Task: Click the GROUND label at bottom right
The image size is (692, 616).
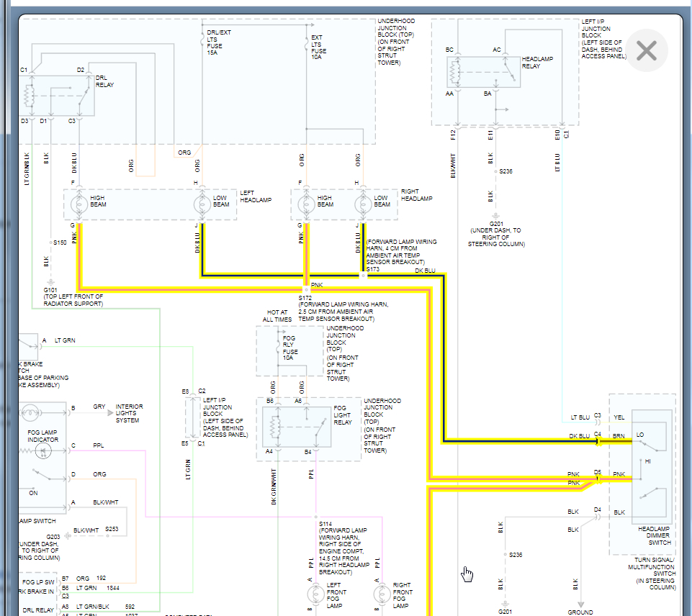Action: click(580, 612)
